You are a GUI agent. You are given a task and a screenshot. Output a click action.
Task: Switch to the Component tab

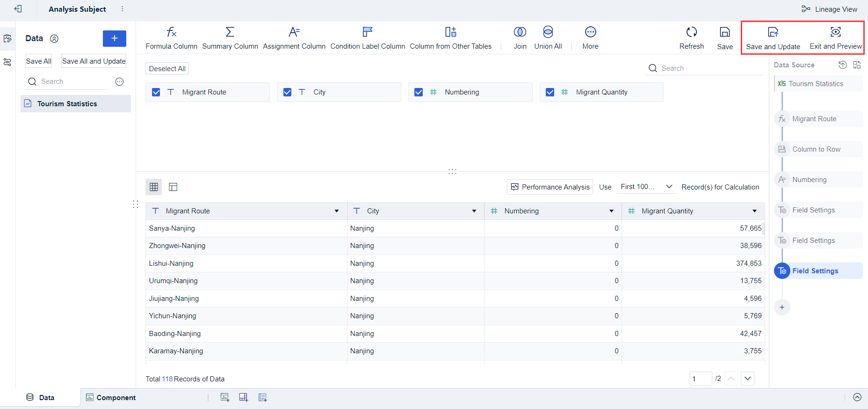tap(111, 397)
